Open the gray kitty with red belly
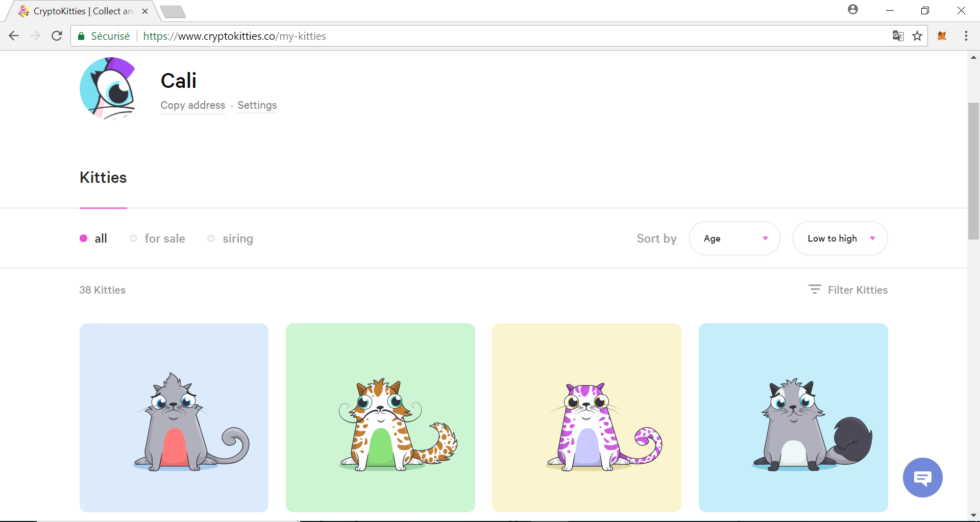 tap(174, 418)
